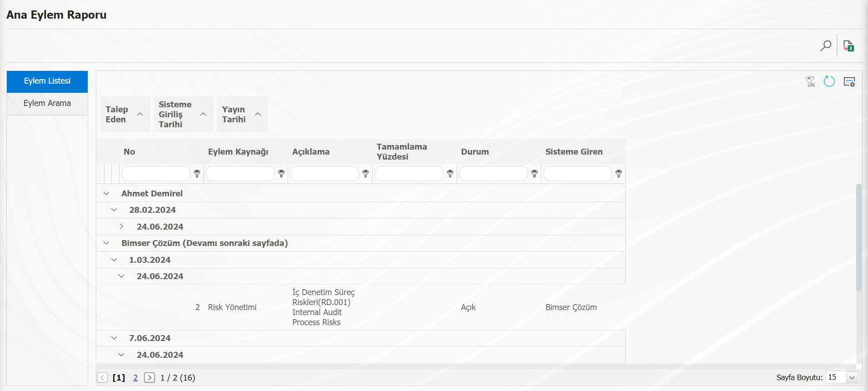Open the Sayfa Boyutu dropdown
The image size is (868, 391).
(x=852, y=377)
